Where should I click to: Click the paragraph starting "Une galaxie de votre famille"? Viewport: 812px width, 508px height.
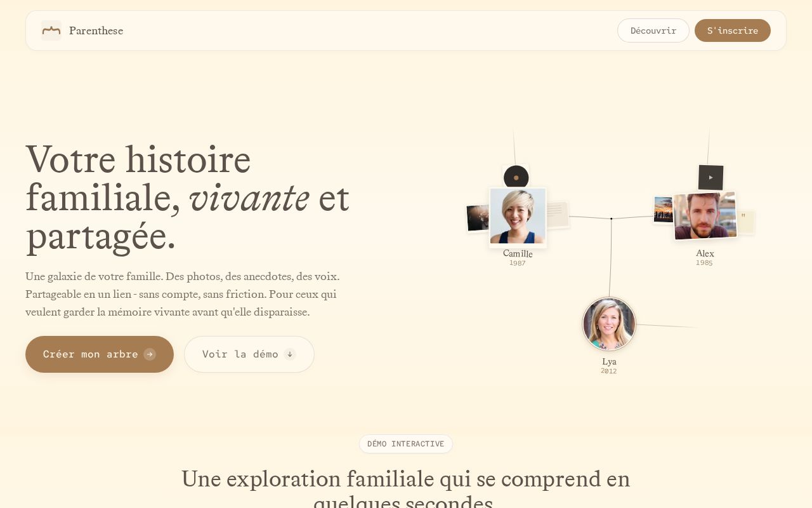(x=183, y=295)
